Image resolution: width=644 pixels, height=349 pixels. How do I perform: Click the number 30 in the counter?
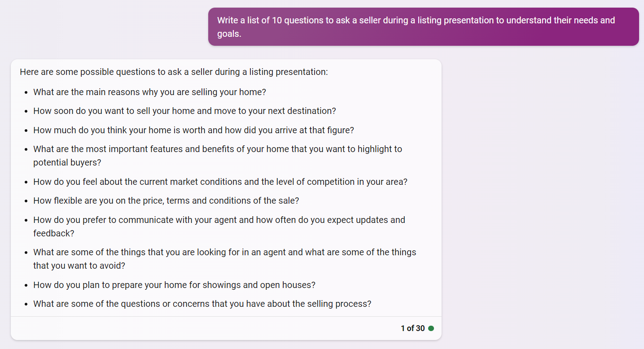click(x=420, y=328)
